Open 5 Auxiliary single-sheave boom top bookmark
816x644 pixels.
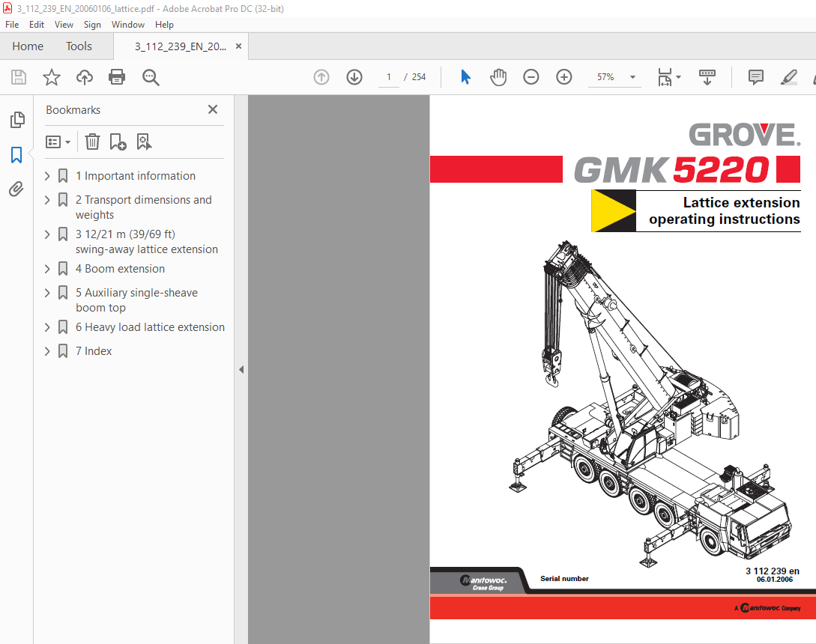[137, 300]
